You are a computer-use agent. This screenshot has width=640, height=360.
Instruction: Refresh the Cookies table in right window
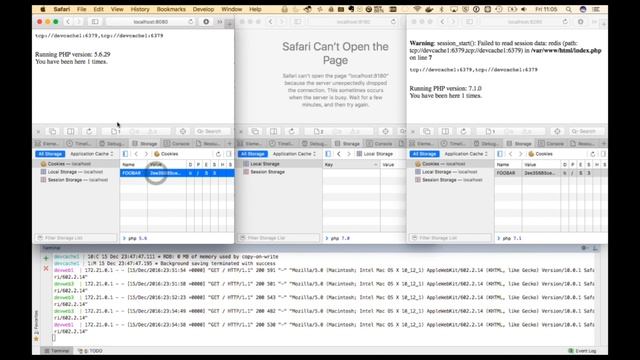tap(593, 154)
